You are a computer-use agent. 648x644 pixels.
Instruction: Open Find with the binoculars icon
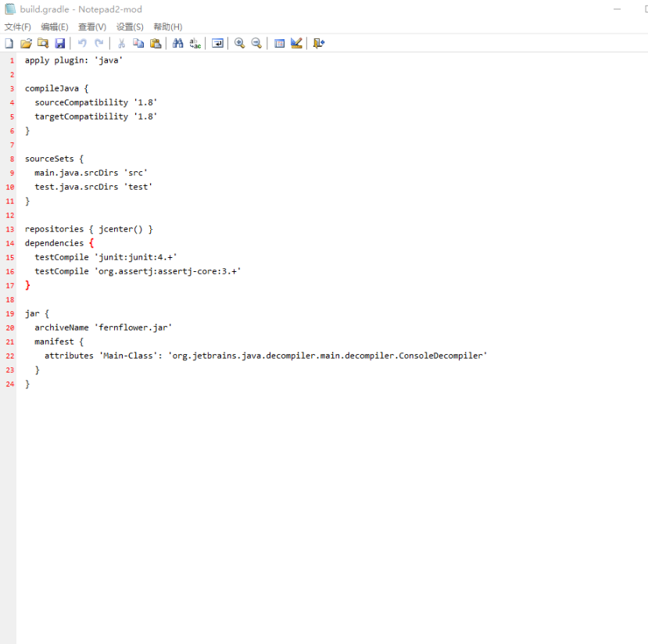pos(178,43)
